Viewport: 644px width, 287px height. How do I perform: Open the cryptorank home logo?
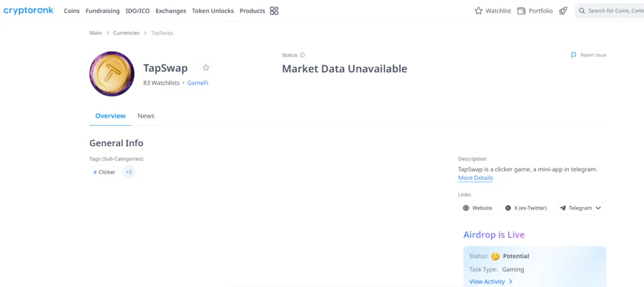[x=28, y=11]
